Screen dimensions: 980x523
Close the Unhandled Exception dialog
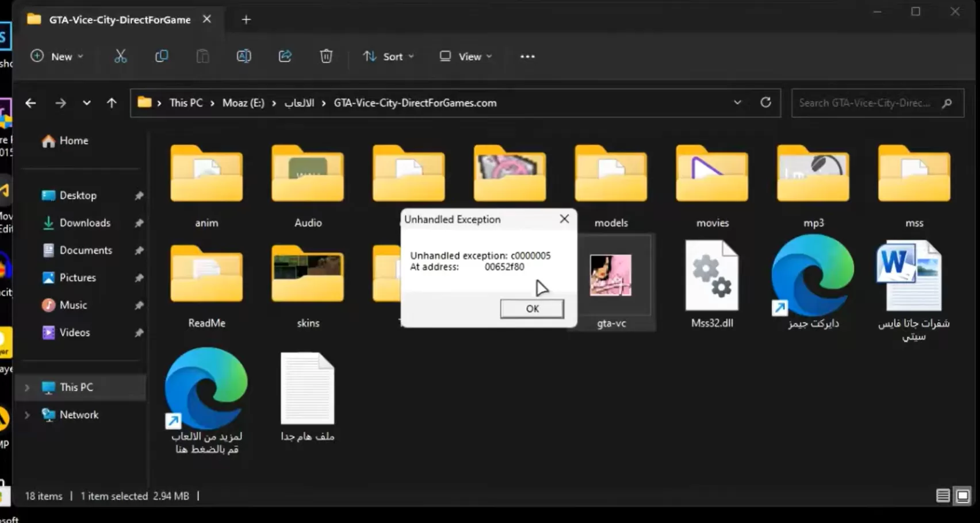point(564,219)
